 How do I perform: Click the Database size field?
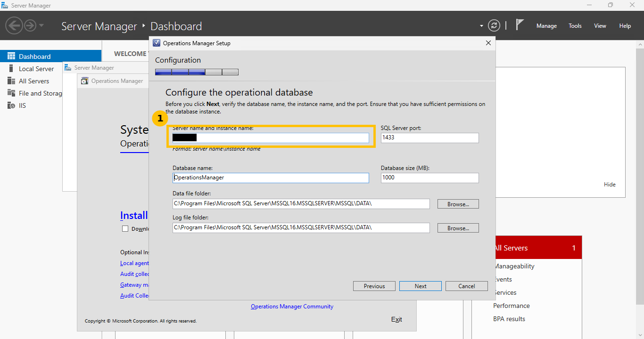(x=429, y=178)
